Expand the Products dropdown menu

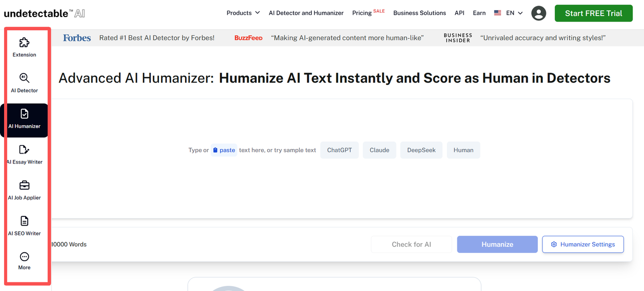click(x=243, y=13)
